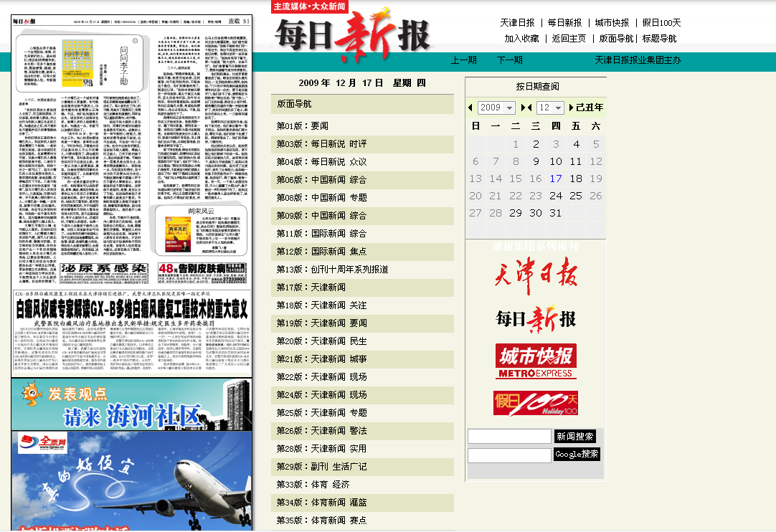Go to next year with right arrow
776x532 pixels.
523,108
